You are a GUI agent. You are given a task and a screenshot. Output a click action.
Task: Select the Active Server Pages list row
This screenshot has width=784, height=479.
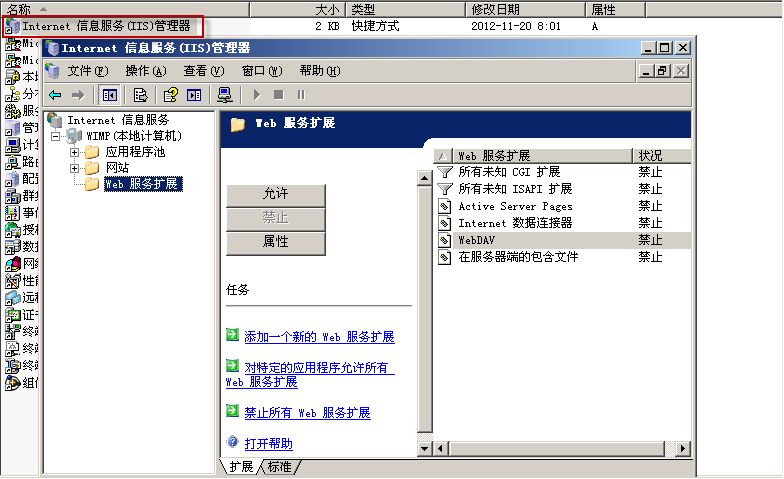click(563, 206)
